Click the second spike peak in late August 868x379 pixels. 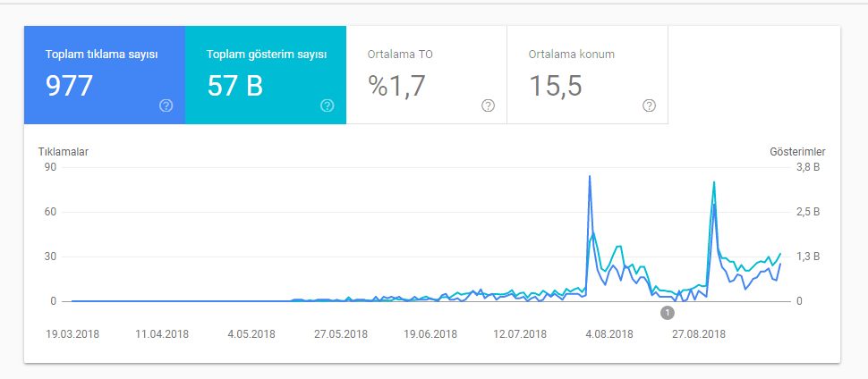(714, 182)
